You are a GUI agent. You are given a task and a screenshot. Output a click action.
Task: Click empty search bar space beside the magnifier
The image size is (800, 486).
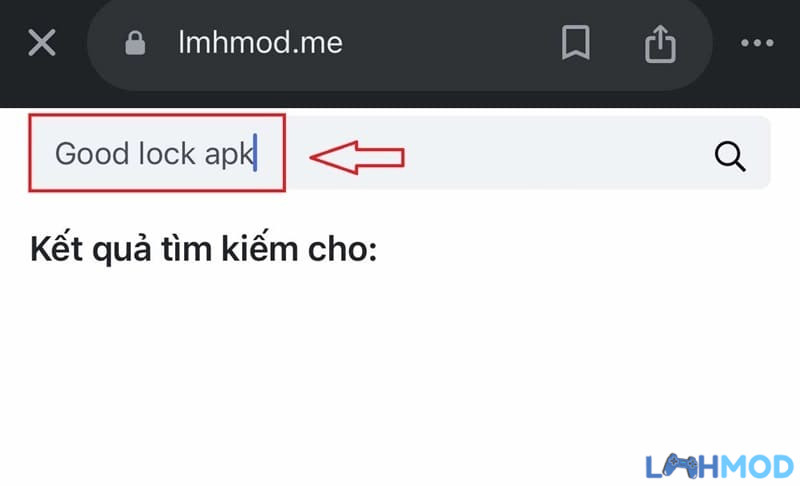pyautogui.click(x=561, y=153)
